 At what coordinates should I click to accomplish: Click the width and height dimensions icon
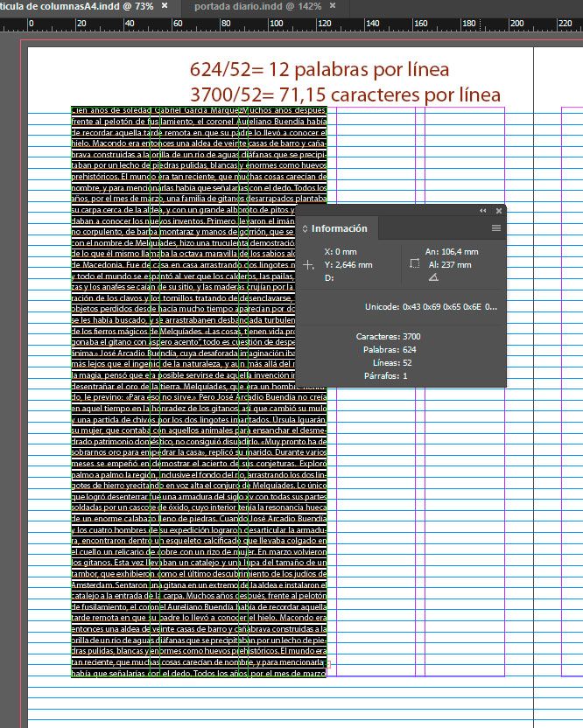pyautogui.click(x=414, y=264)
